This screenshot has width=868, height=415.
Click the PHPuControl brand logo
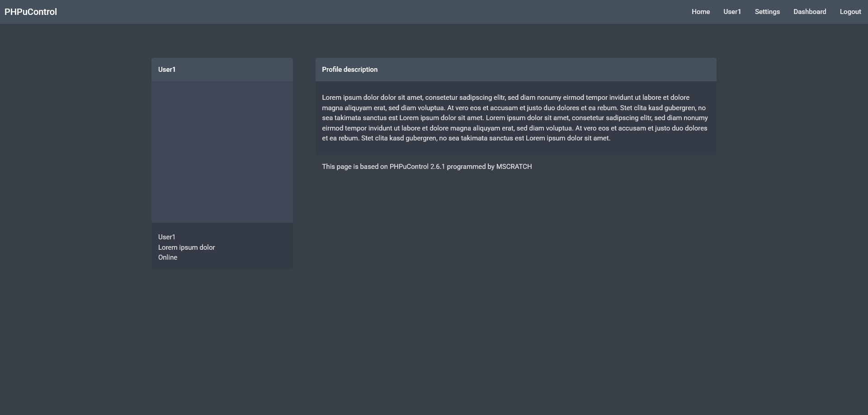pyautogui.click(x=31, y=12)
